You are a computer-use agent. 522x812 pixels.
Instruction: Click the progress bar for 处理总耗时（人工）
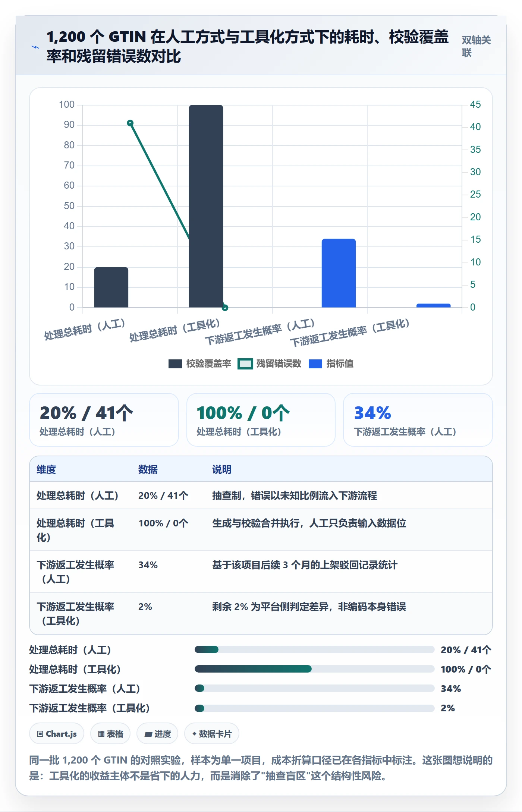pyautogui.click(x=314, y=649)
